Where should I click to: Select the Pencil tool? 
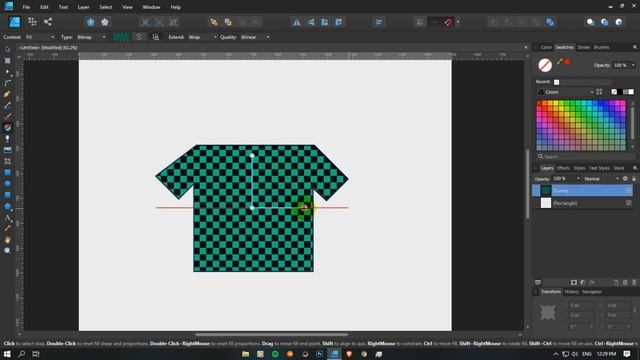click(x=7, y=105)
